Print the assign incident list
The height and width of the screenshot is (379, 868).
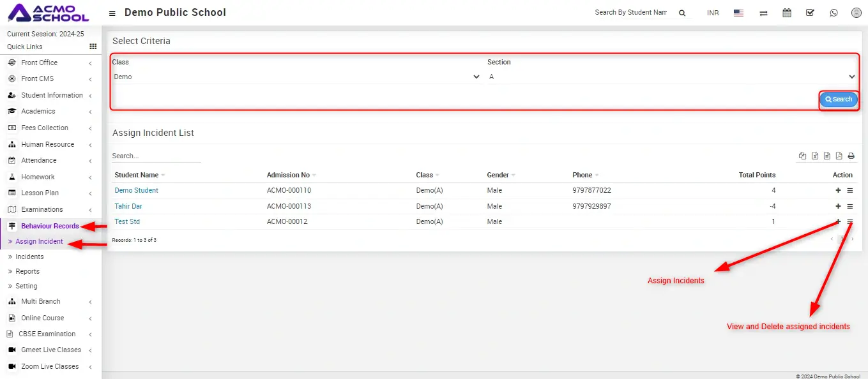click(x=851, y=156)
